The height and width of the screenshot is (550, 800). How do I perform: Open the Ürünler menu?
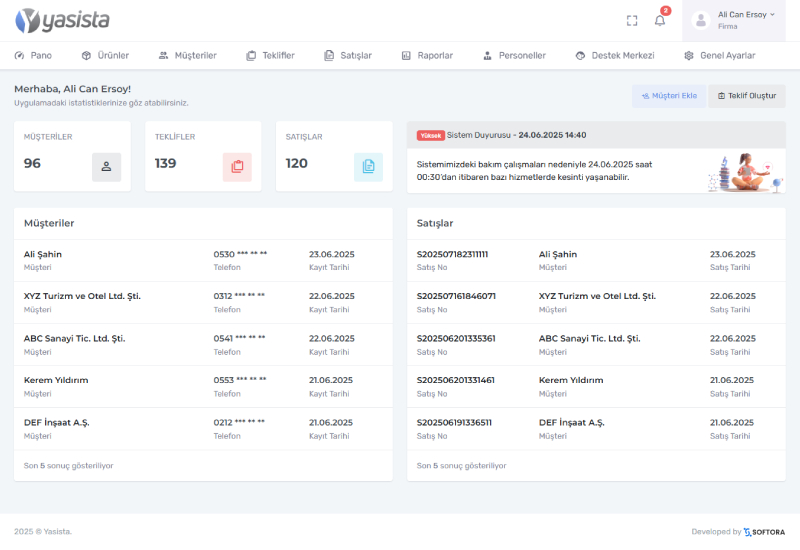coord(105,56)
